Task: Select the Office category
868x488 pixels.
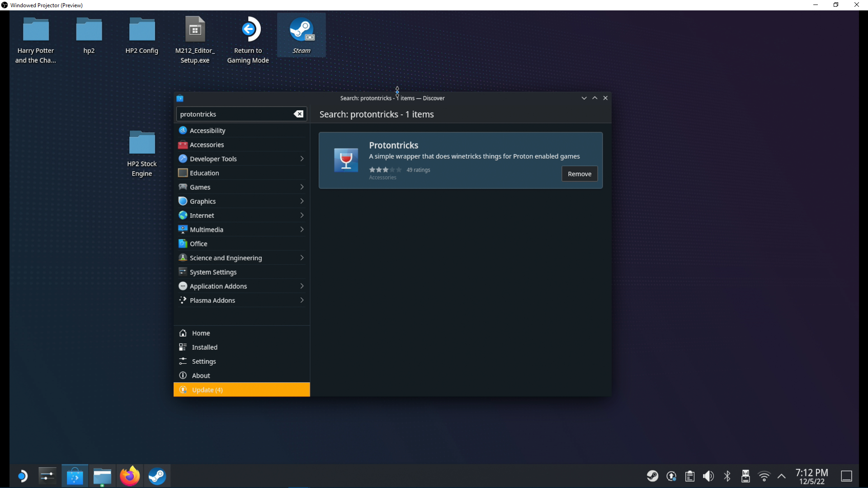Action: pyautogui.click(x=241, y=244)
